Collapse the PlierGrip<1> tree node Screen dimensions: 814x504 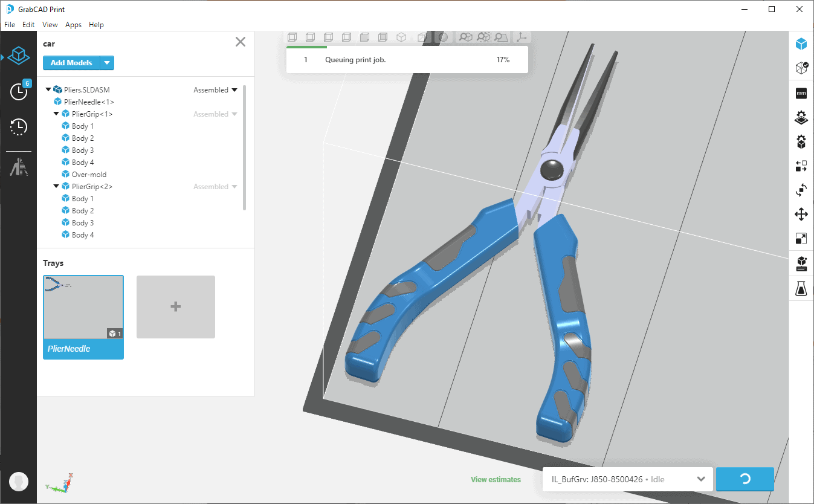tap(56, 114)
